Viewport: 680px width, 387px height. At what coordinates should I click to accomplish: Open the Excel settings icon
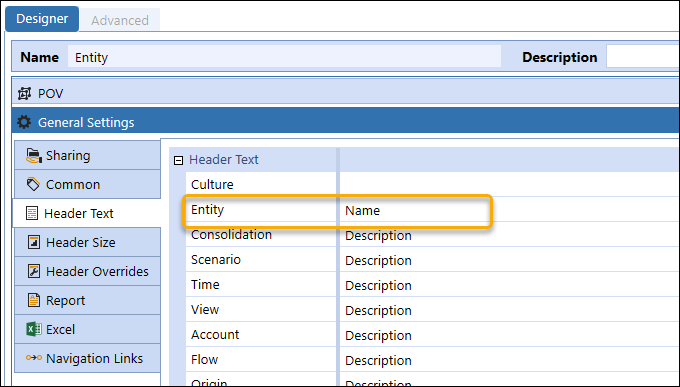point(34,329)
